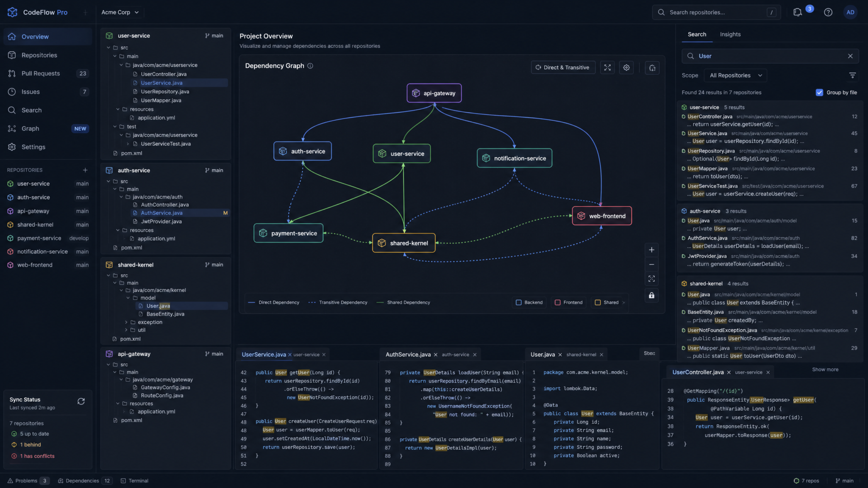Select the auth-service graph node
Viewport: 868px width, 488px height.
pos(303,151)
